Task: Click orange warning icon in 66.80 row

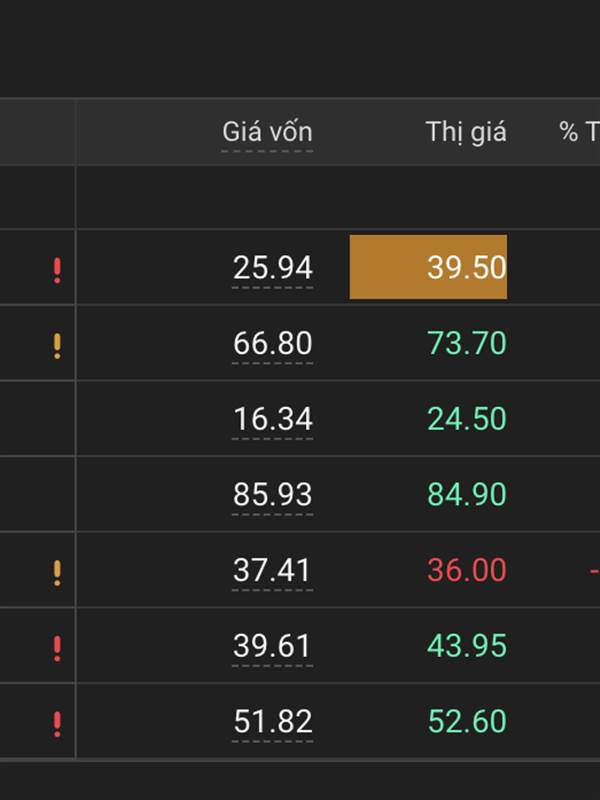Action: pyautogui.click(x=57, y=345)
